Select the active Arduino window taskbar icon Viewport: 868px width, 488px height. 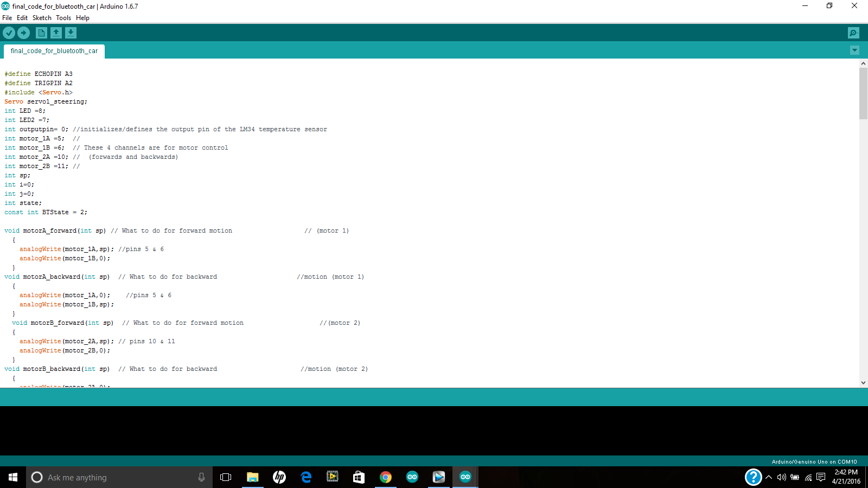(x=465, y=477)
